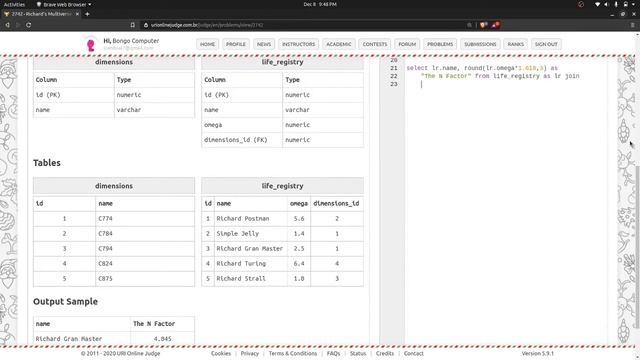Click the lock icon in the address bar
Image resolution: width=640 pixels, height=360 pixels.
(146, 25)
